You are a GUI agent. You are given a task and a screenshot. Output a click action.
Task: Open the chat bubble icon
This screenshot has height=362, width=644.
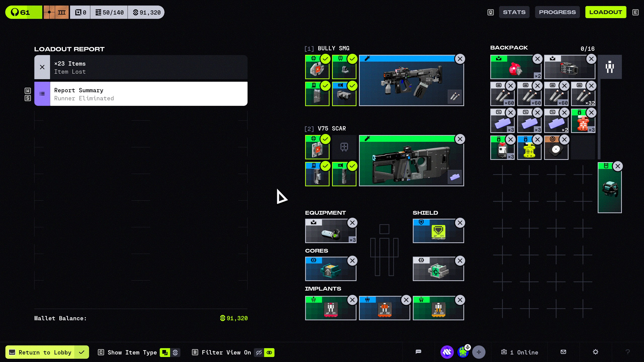click(418, 352)
